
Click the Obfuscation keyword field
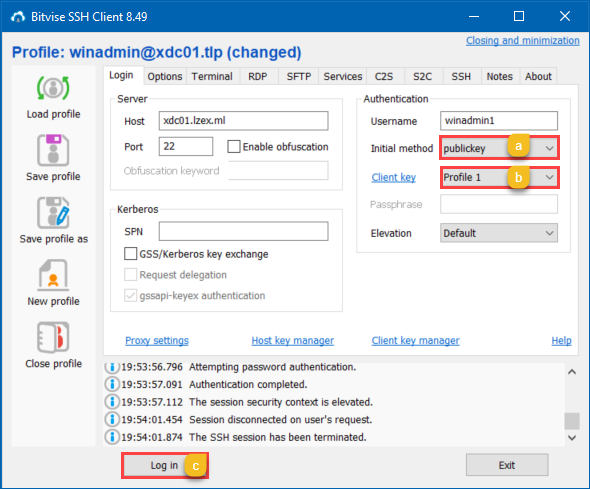[x=278, y=171]
